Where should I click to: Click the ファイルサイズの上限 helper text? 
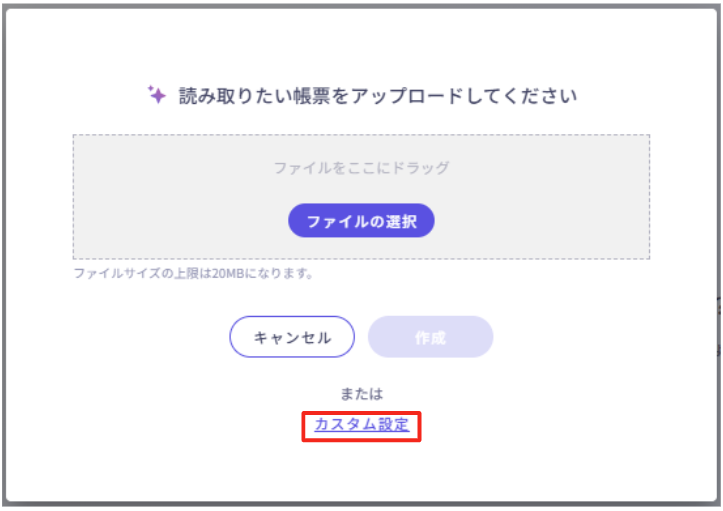coord(194,272)
